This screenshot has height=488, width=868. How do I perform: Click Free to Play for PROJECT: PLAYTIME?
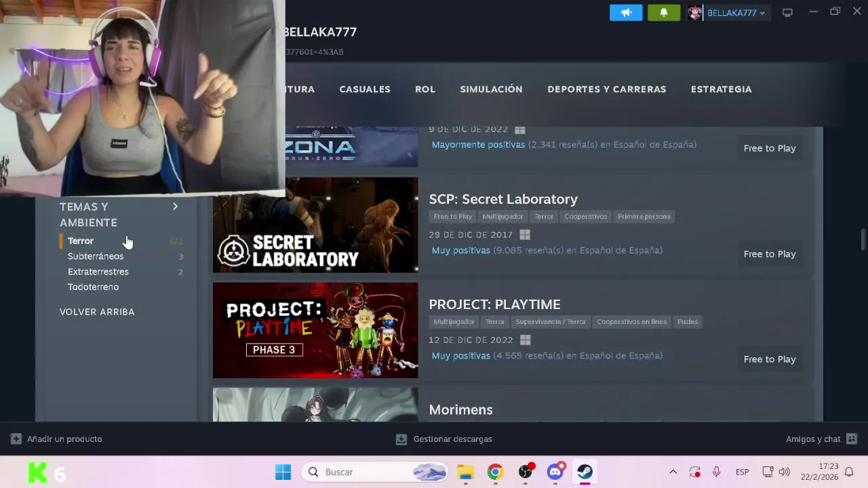pyautogui.click(x=770, y=359)
